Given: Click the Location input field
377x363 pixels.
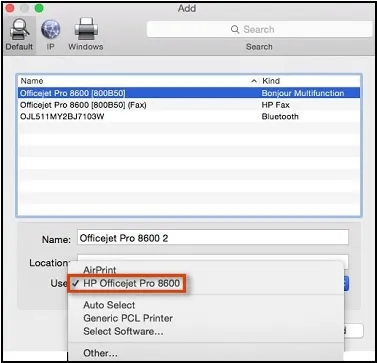Looking at the screenshot, I should point(213,259).
